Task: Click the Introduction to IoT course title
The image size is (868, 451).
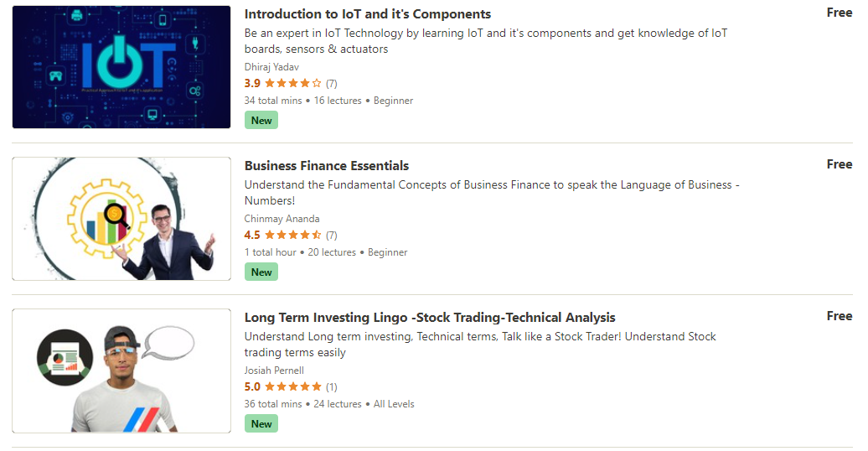Action: coord(368,14)
